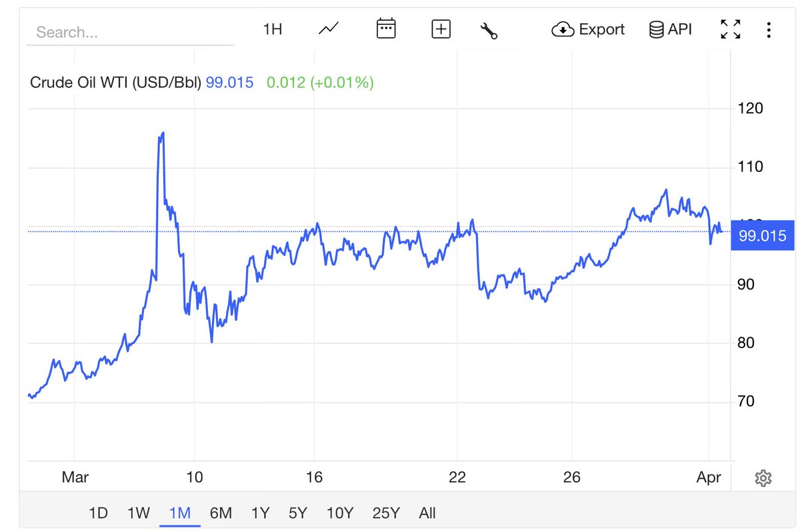Select the 6M time range
800x532 pixels.
[221, 513]
